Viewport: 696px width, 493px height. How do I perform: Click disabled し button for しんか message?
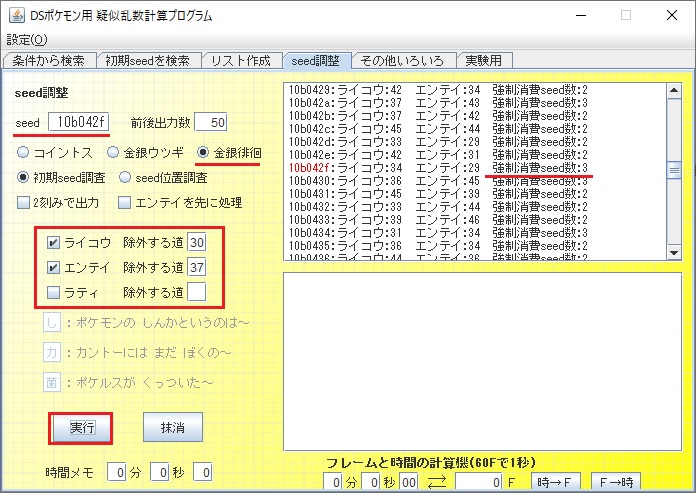pyautogui.click(x=51, y=323)
